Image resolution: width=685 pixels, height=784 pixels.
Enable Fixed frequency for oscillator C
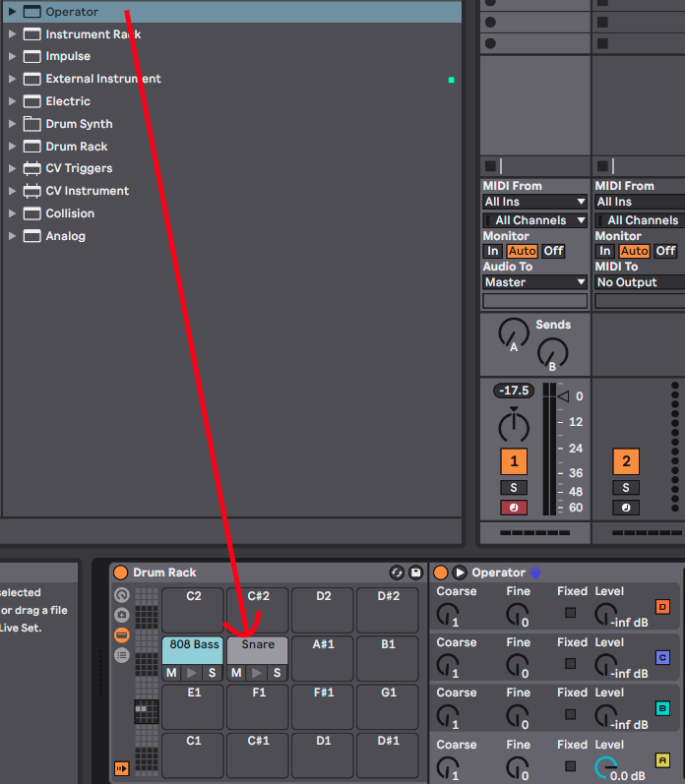click(571, 664)
